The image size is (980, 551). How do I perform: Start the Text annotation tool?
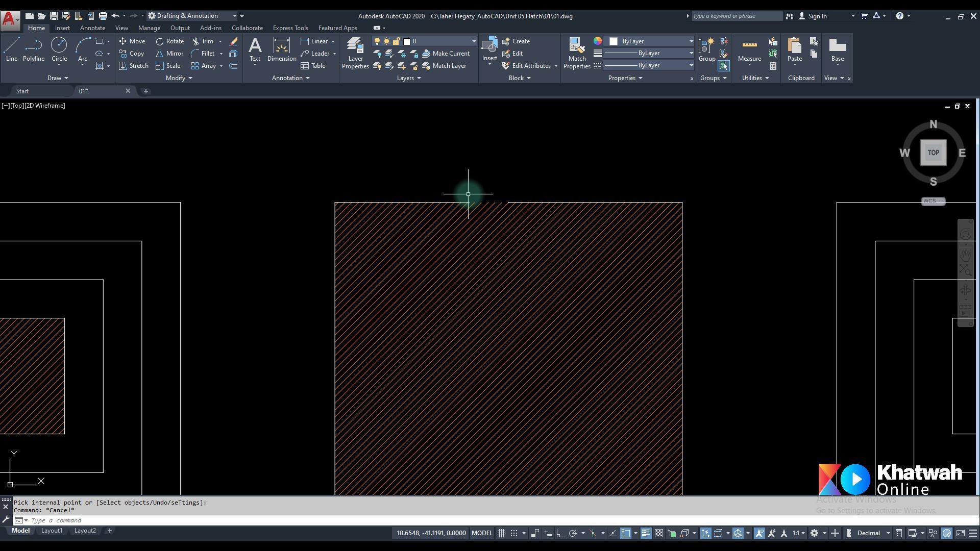coord(255,49)
